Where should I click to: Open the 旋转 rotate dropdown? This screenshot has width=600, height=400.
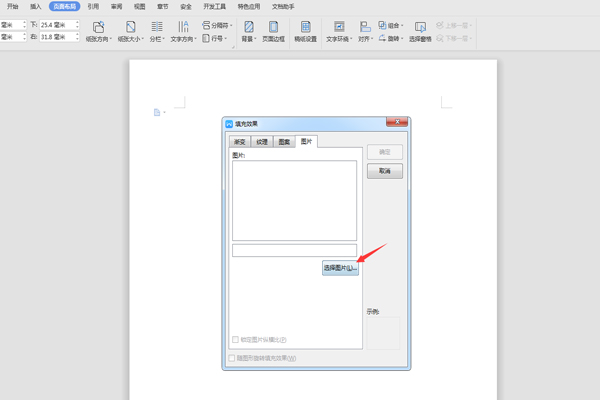[395, 39]
